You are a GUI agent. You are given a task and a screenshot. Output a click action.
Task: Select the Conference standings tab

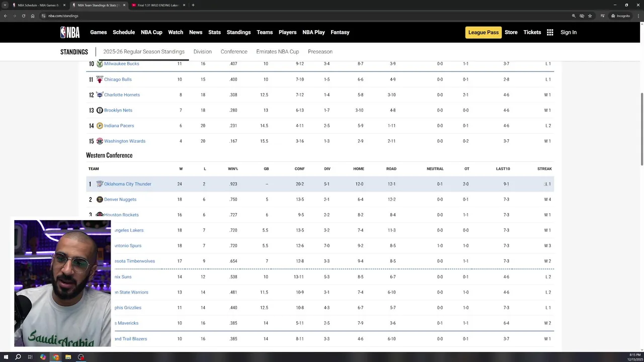234,52
